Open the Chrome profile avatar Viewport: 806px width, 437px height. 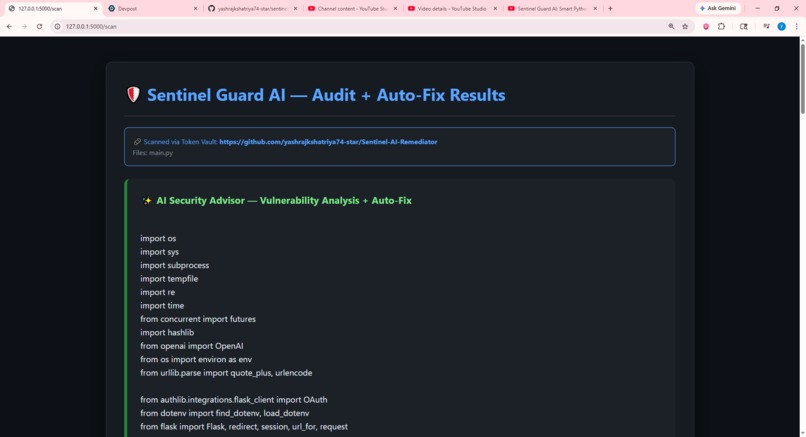781,26
